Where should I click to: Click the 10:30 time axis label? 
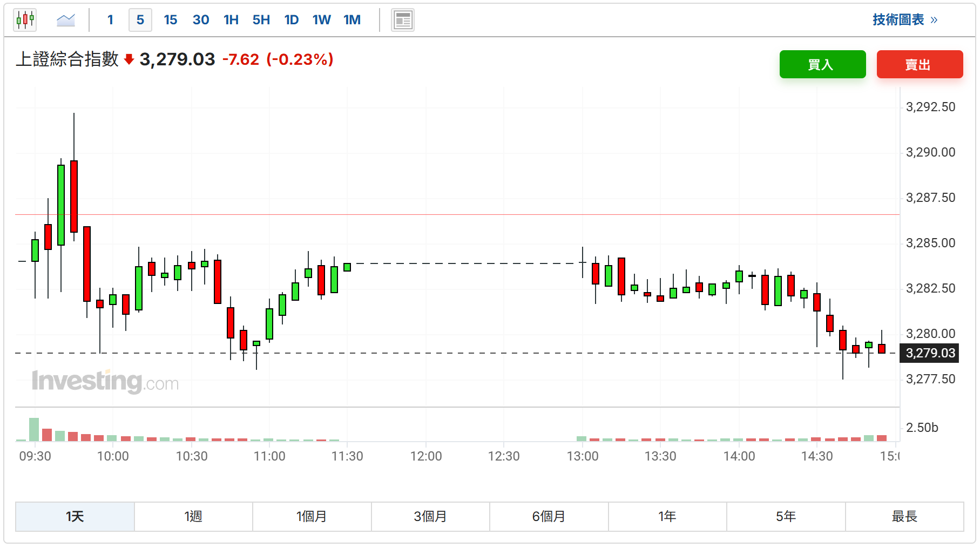(x=192, y=456)
